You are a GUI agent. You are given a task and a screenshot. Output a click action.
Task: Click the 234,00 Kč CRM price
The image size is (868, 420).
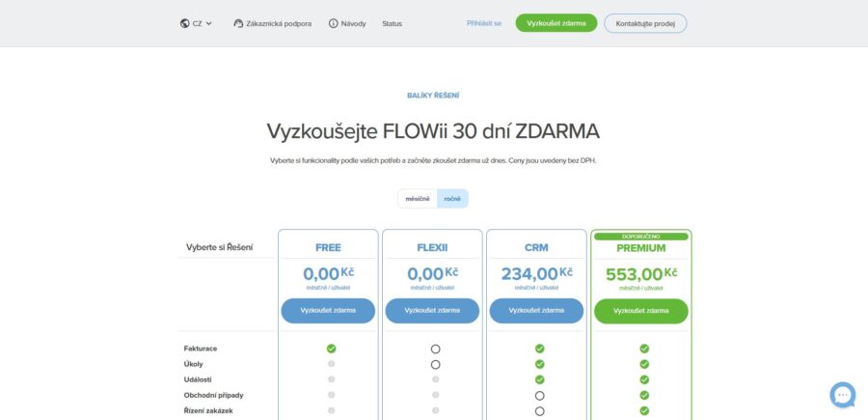(536, 273)
